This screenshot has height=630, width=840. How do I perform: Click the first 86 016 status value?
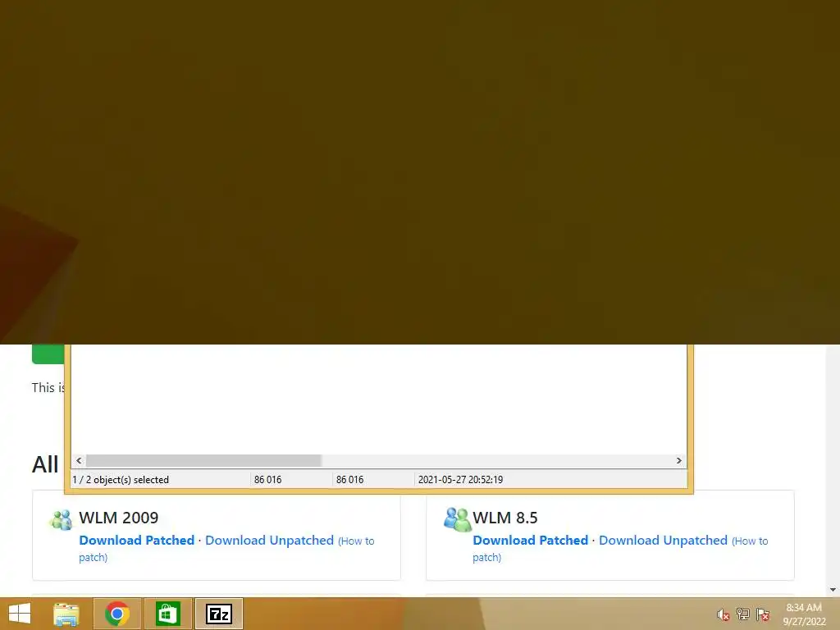[x=268, y=479]
